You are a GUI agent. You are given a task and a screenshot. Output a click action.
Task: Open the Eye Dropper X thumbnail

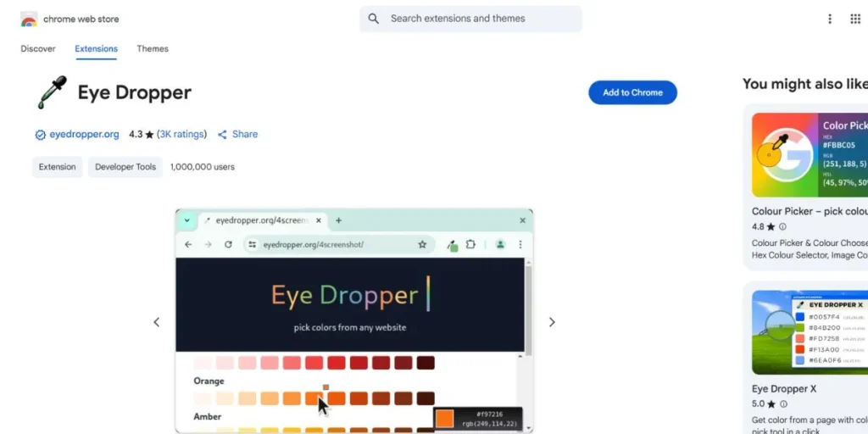point(810,332)
